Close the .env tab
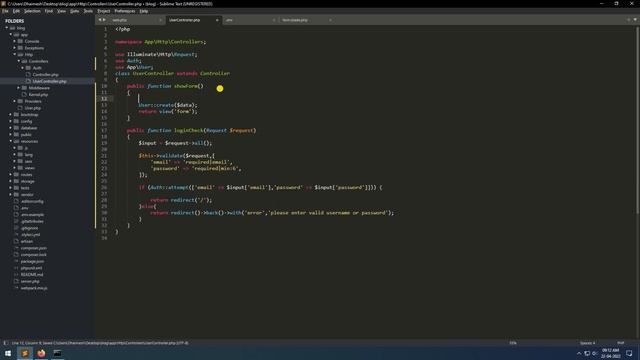640x360 pixels. point(274,20)
